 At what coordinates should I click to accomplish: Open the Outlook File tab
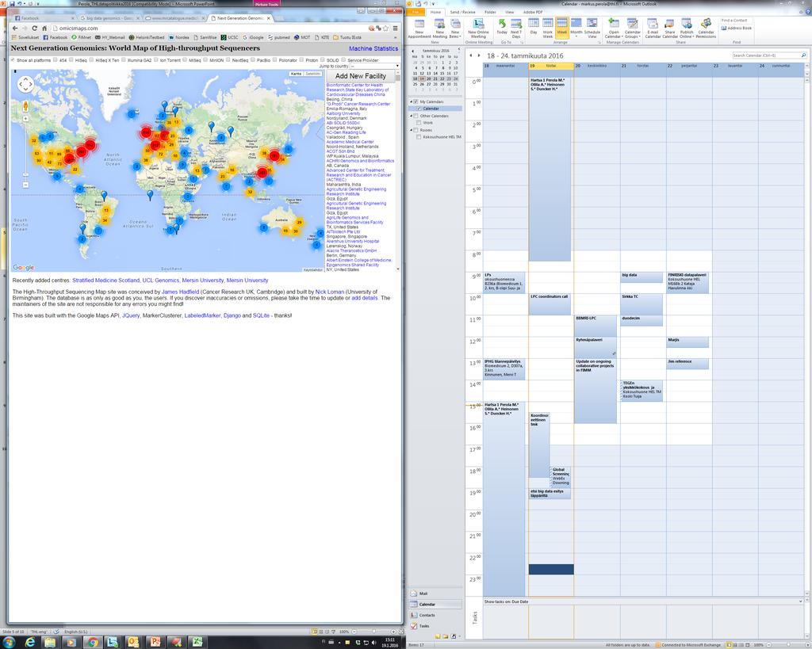tap(416, 12)
